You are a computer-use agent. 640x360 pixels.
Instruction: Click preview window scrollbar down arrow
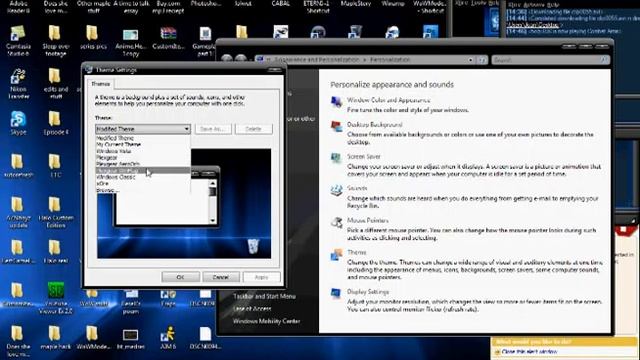(x=212, y=221)
